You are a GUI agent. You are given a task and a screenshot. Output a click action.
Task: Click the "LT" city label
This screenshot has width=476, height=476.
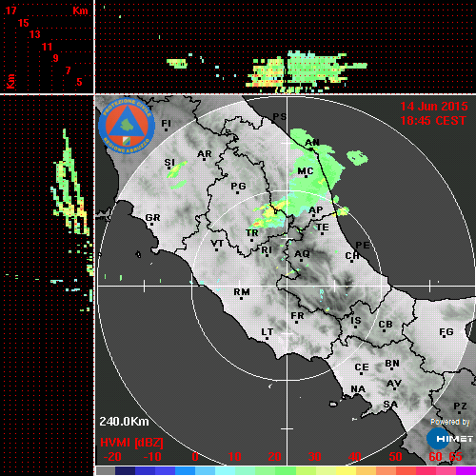click(x=268, y=332)
